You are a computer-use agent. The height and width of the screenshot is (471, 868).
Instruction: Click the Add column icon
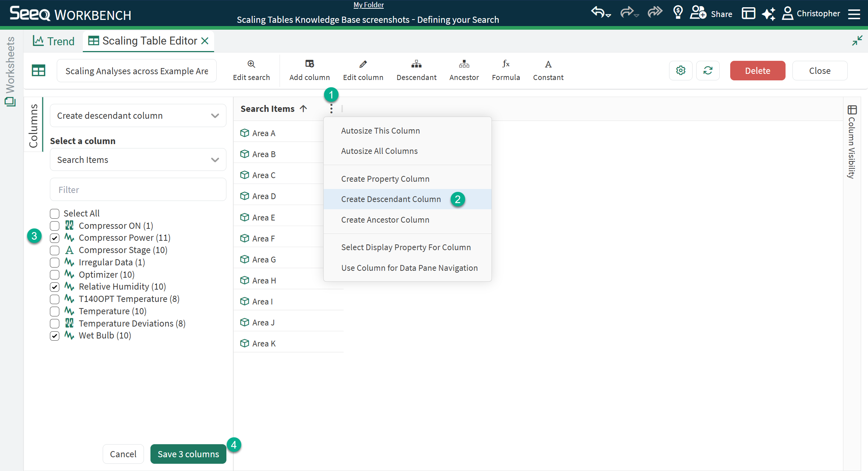pos(310,64)
